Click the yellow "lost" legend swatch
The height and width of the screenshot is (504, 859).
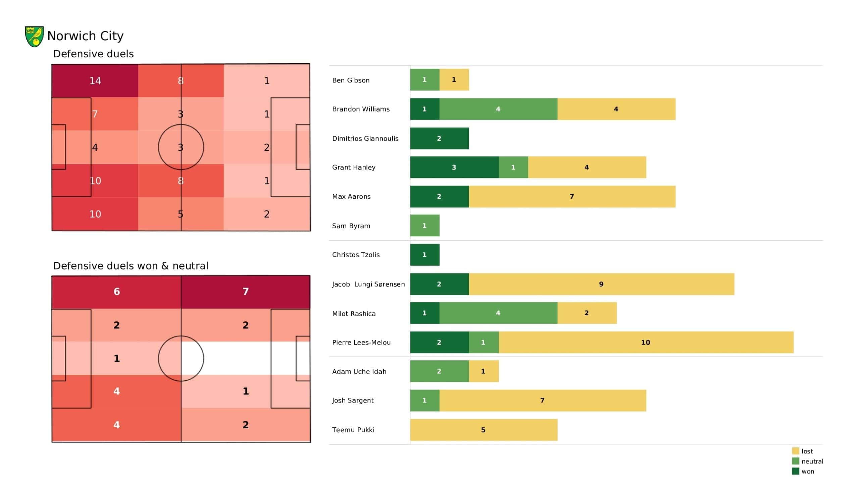(795, 451)
